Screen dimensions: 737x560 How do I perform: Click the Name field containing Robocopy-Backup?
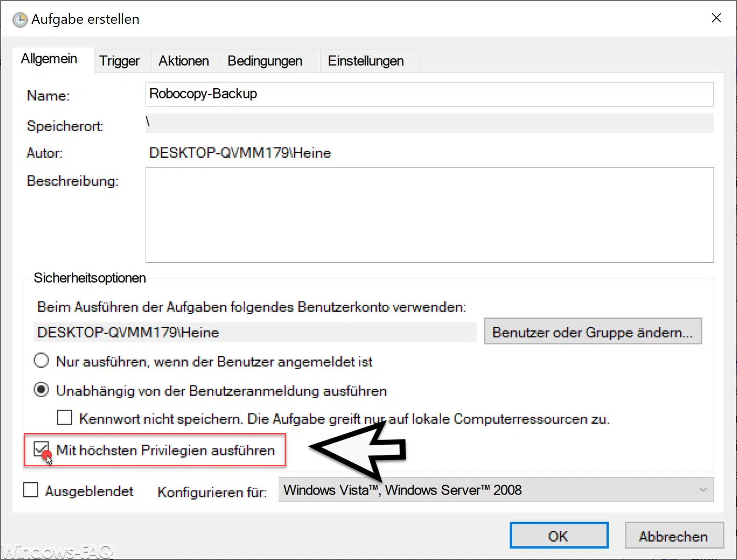point(429,94)
